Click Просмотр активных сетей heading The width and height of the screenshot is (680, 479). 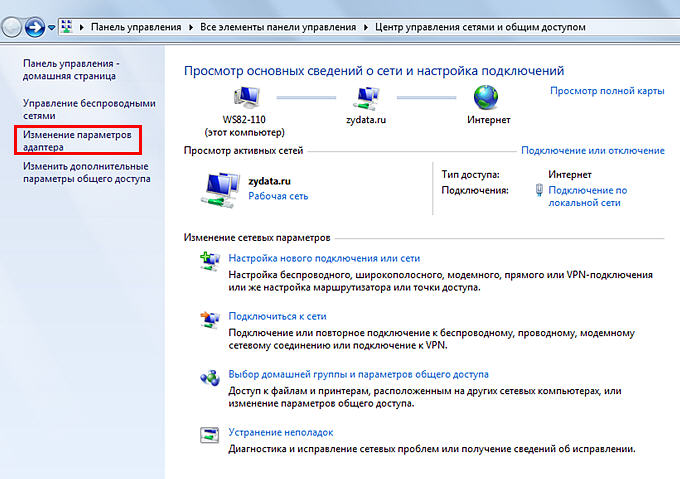(243, 151)
